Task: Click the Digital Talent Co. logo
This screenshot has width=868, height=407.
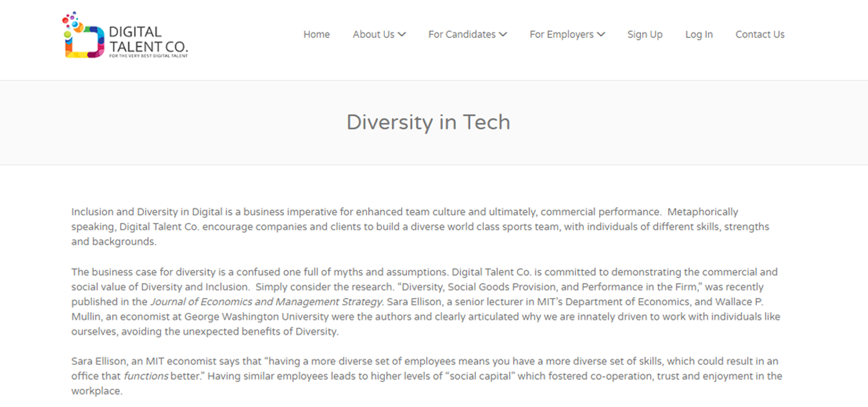Action: click(125, 35)
